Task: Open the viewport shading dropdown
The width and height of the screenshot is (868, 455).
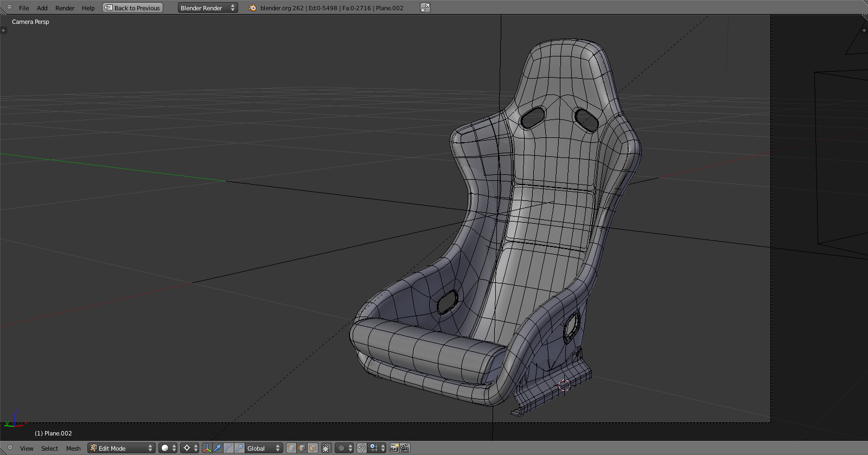Action: point(168,448)
